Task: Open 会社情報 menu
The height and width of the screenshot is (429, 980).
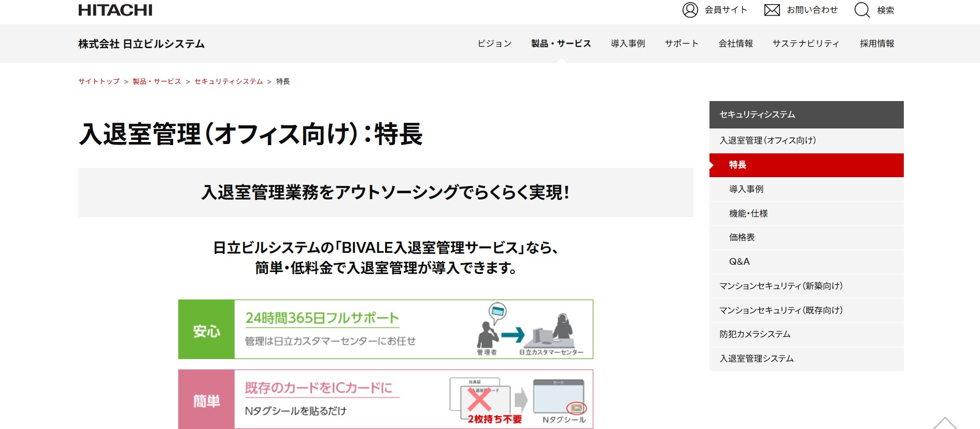Action: (x=735, y=44)
